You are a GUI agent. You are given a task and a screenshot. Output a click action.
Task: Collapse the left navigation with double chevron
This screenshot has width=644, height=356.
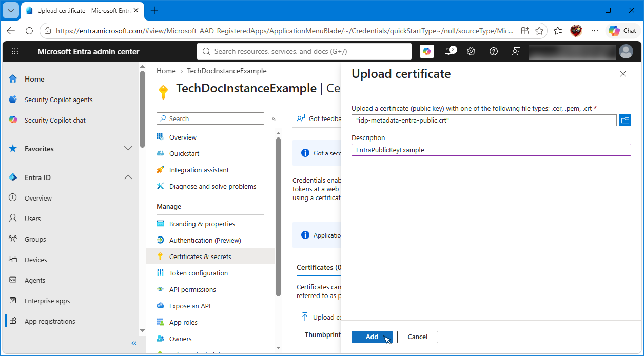[134, 343]
